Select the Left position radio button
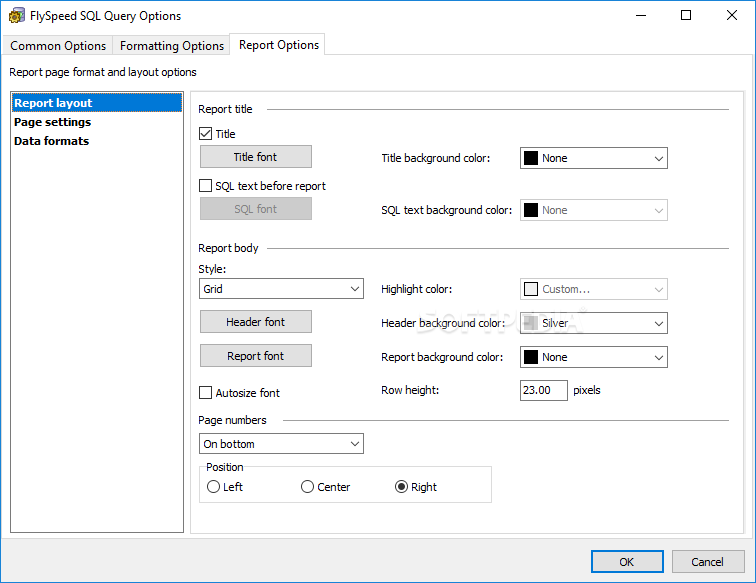The width and height of the screenshot is (756, 583). click(213, 487)
